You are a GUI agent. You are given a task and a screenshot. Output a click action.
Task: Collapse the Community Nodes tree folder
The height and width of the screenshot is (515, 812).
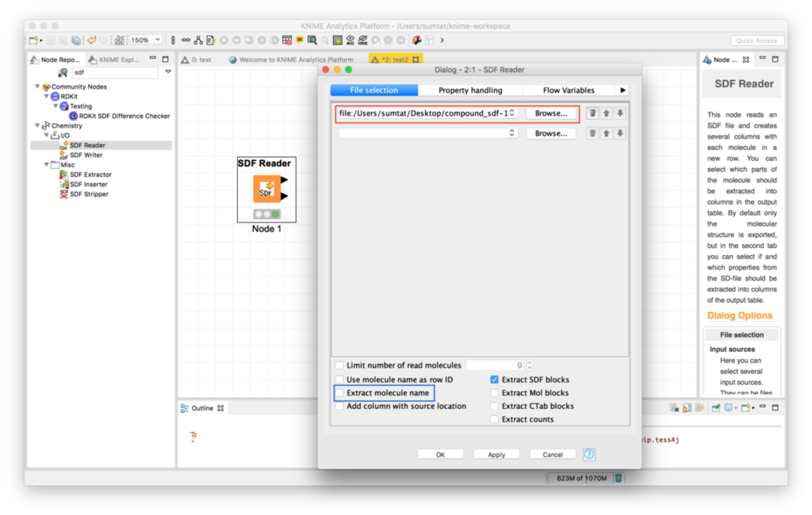tap(37, 87)
